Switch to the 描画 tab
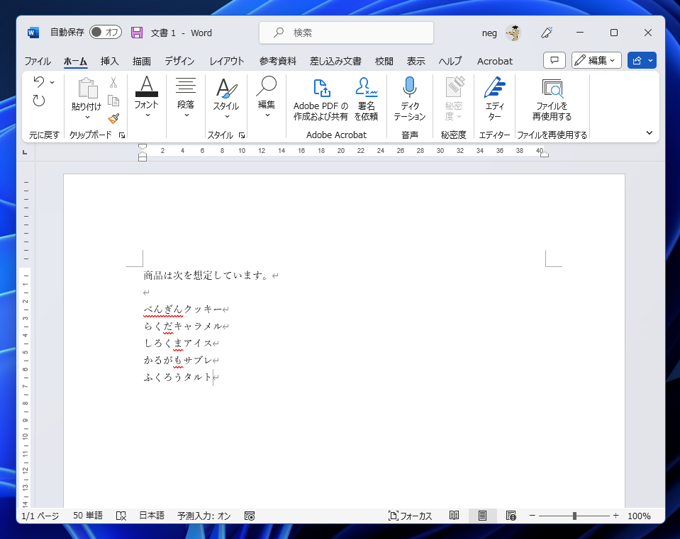680x539 pixels. pos(142,61)
